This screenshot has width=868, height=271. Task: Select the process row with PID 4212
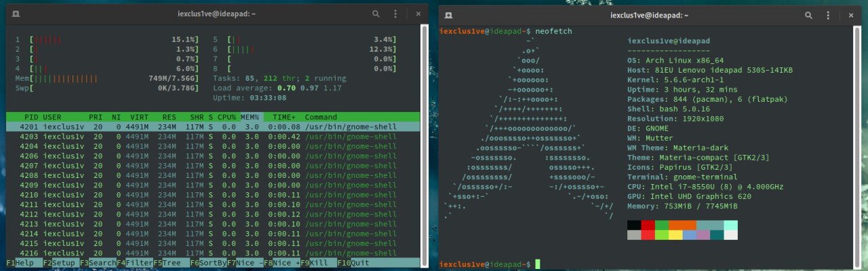[x=212, y=214]
